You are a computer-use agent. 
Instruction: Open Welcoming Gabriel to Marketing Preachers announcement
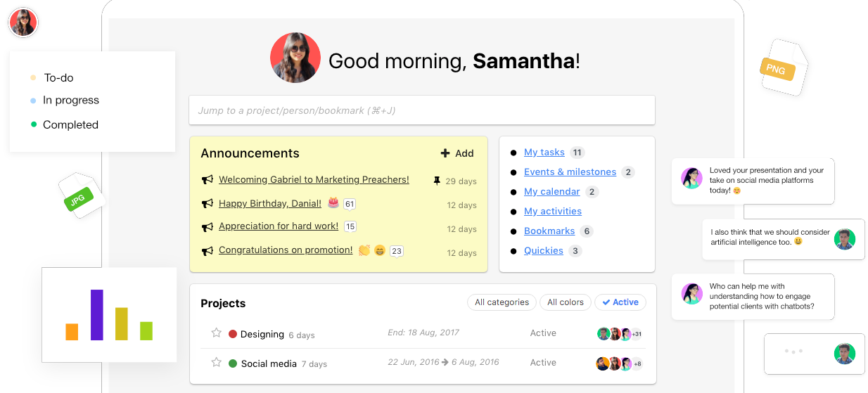click(x=314, y=179)
